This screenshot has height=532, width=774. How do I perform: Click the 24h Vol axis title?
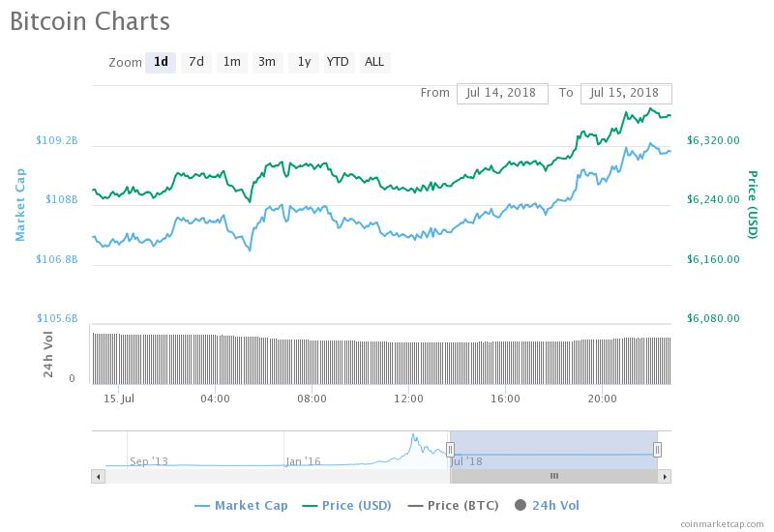point(47,354)
